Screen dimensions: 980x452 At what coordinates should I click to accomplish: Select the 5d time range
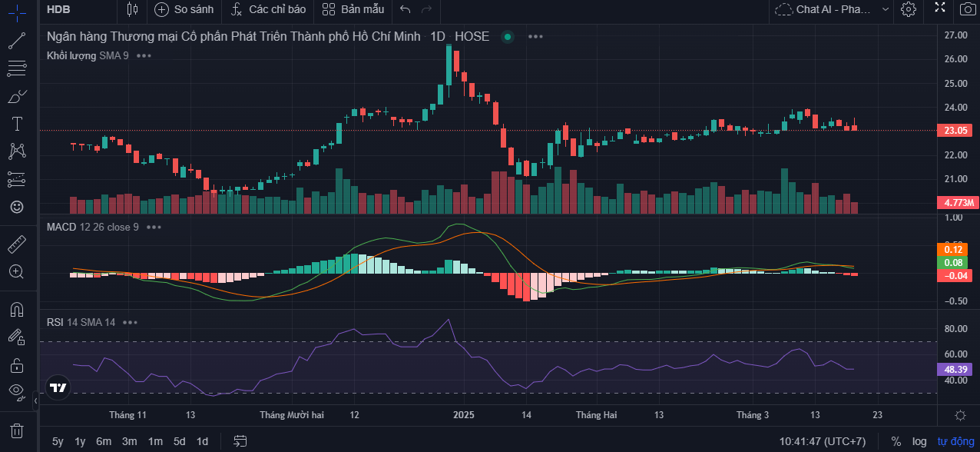pos(179,441)
